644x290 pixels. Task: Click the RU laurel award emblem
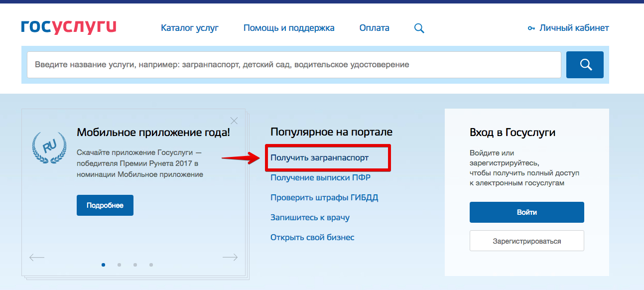[x=49, y=147]
